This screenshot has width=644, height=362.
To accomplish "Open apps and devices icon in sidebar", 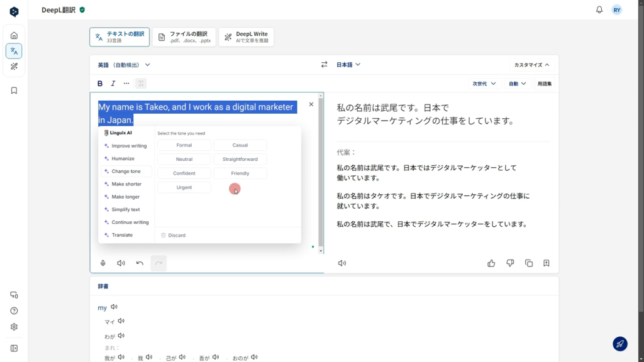I will 14,295.
